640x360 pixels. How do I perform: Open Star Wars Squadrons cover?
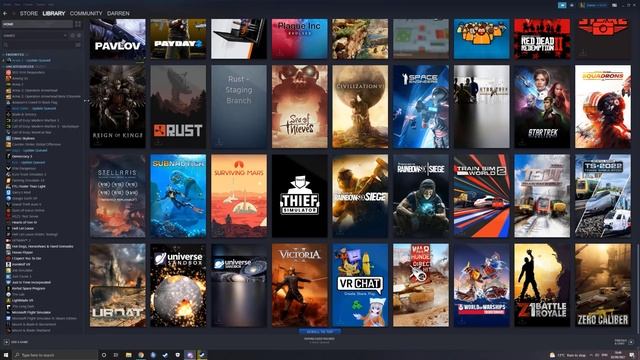point(603,107)
